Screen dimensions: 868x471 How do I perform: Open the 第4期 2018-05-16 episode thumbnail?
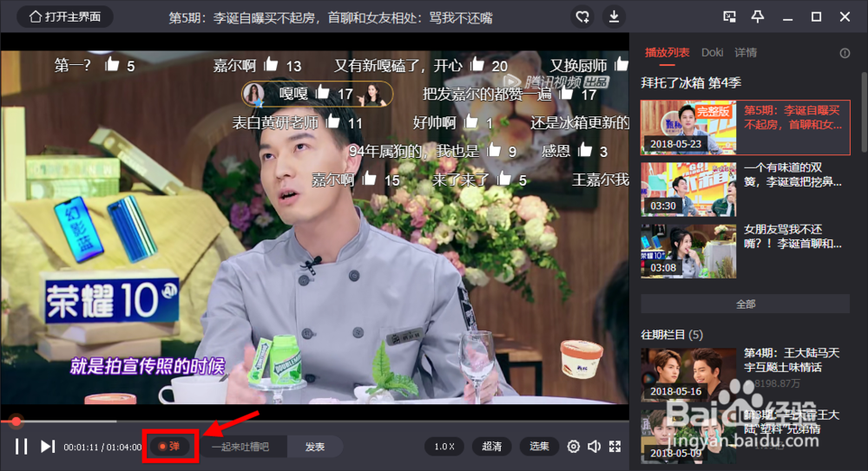pos(688,375)
